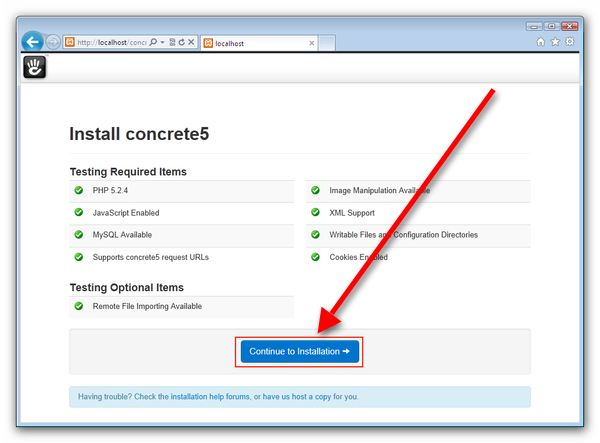Click compatibility view icon in address bar

(172, 43)
